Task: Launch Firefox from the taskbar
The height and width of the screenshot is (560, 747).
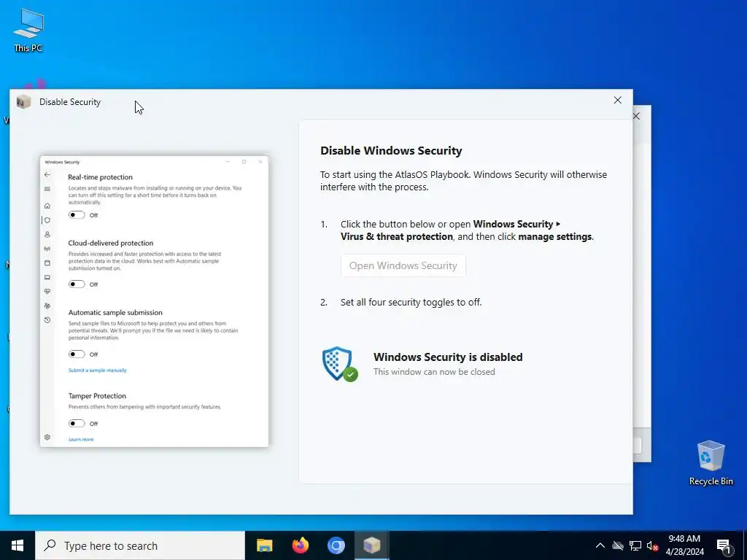Action: tap(300, 545)
